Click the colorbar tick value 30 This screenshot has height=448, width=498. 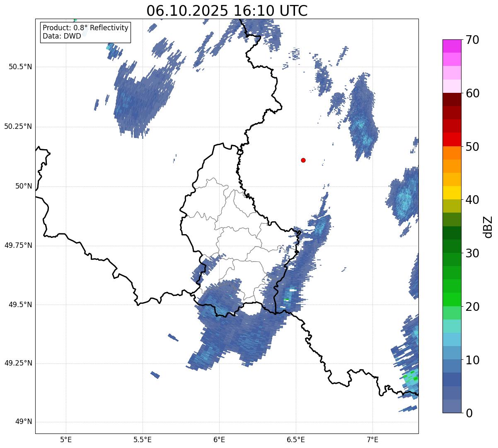pyautogui.click(x=472, y=253)
